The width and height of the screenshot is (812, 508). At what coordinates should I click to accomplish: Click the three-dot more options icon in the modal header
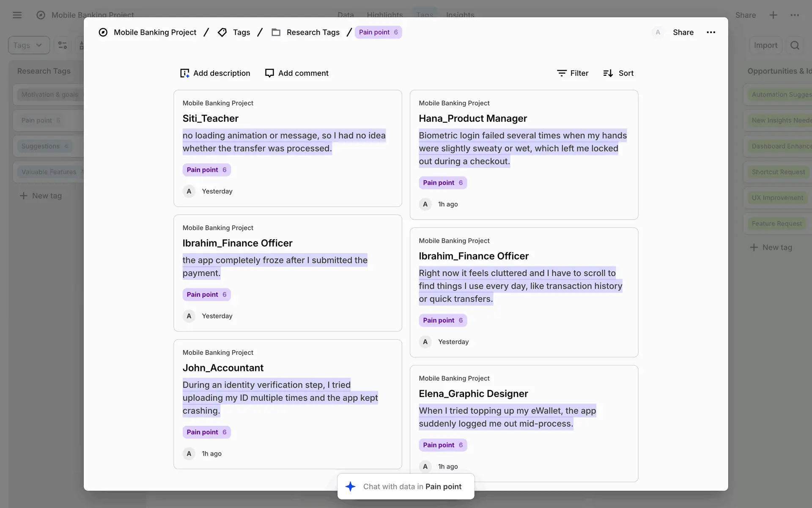[711, 32]
